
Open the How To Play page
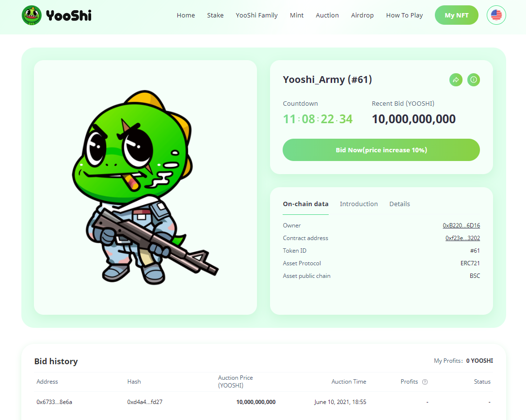click(404, 16)
